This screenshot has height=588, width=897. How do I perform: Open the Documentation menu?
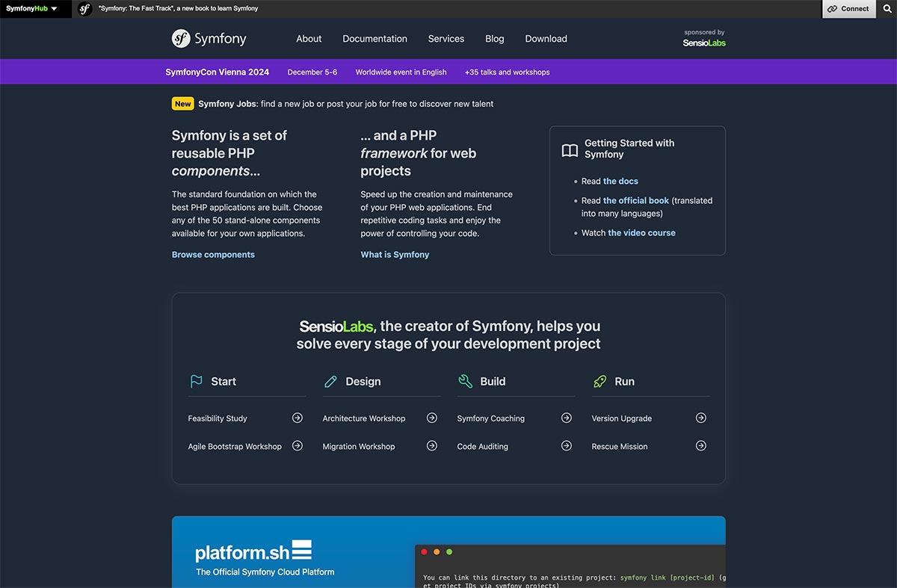click(x=375, y=39)
